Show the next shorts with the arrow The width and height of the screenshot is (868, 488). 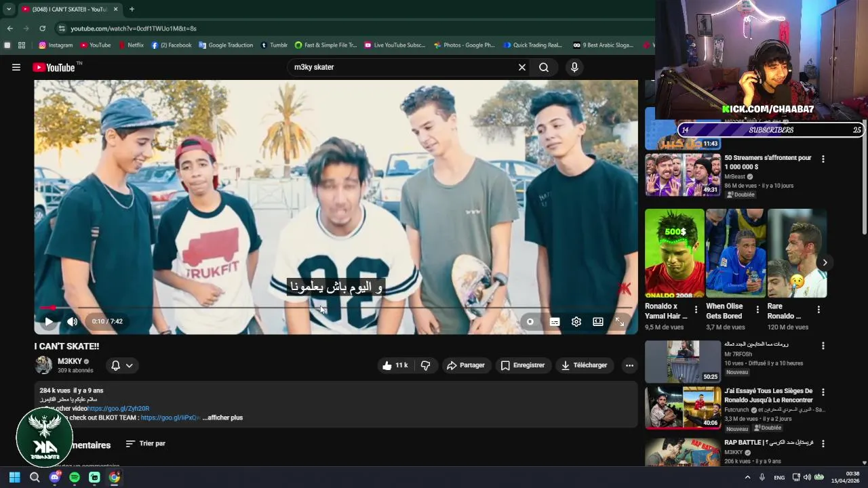pyautogui.click(x=825, y=262)
